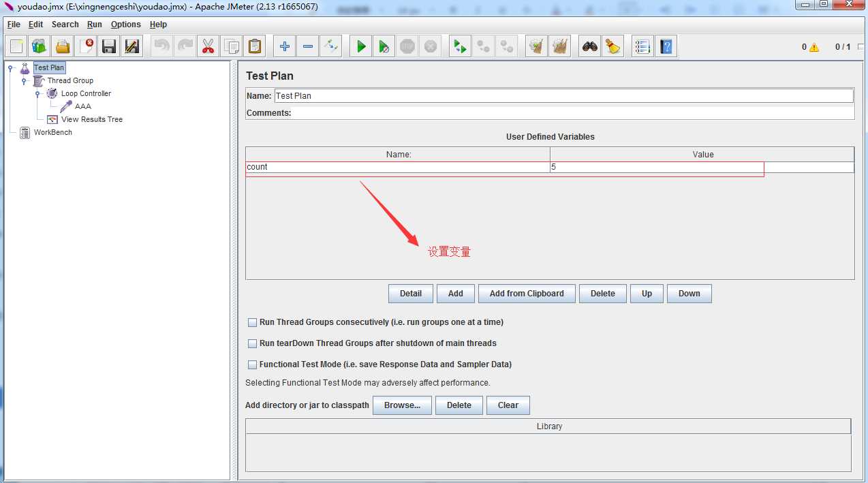Click Add from Clipboard button
Image resolution: width=868 pixels, height=483 pixels.
pyautogui.click(x=527, y=294)
